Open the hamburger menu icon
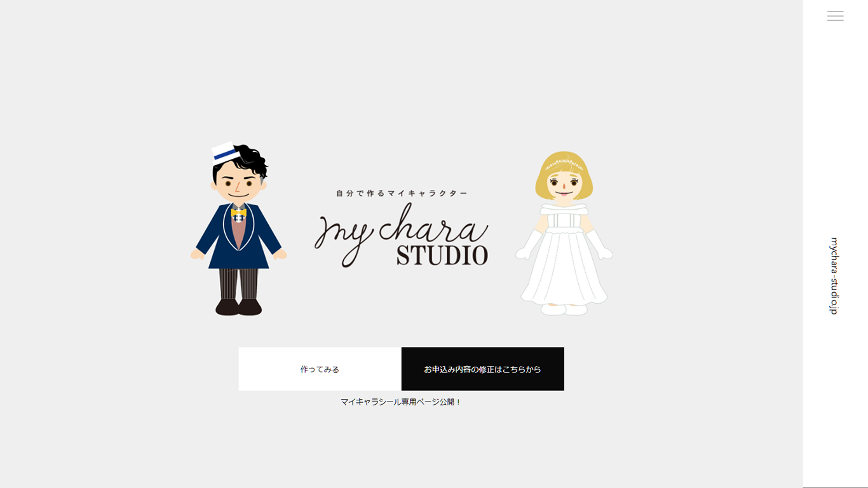The width and height of the screenshot is (868, 488). click(x=835, y=16)
